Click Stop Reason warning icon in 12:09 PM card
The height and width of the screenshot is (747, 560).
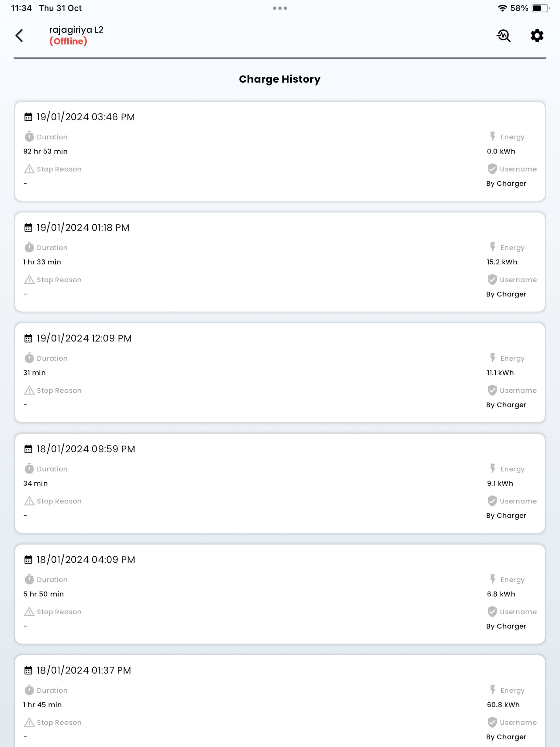[x=29, y=390]
